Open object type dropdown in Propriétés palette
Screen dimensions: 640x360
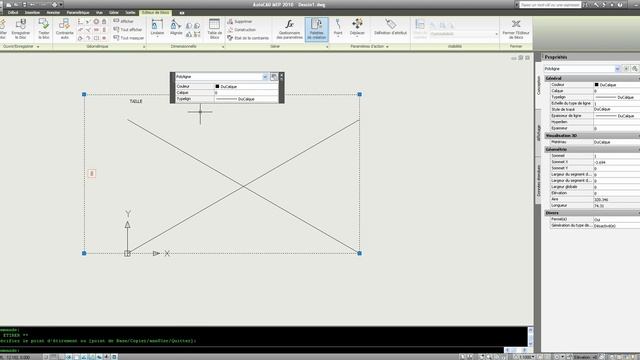617,69
